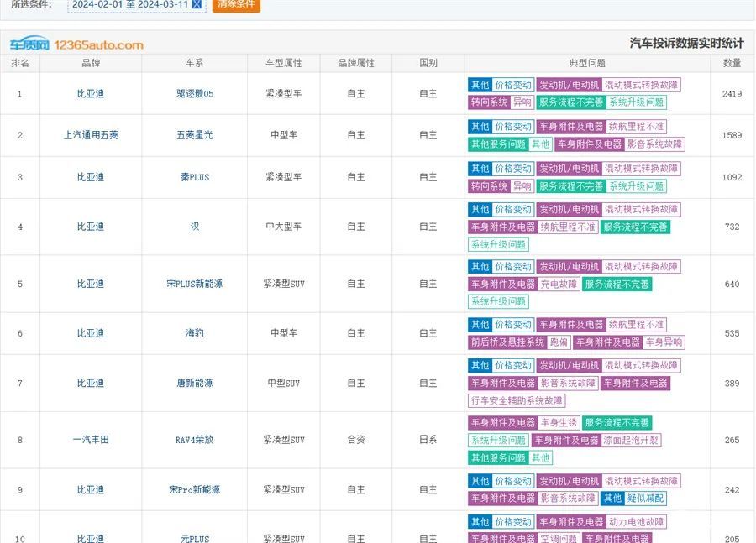Open the 五菱星光 car series link
756x543 pixels.
(x=195, y=135)
